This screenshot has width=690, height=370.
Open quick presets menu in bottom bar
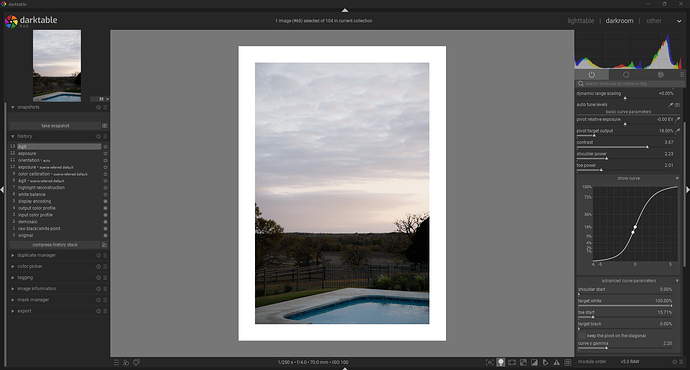click(116, 363)
